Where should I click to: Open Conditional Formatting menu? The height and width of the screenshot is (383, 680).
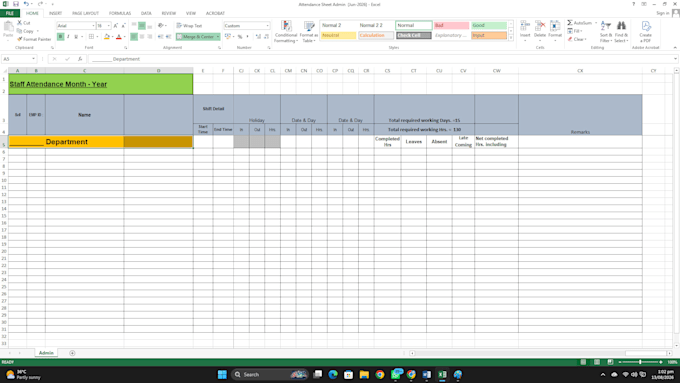tap(286, 32)
